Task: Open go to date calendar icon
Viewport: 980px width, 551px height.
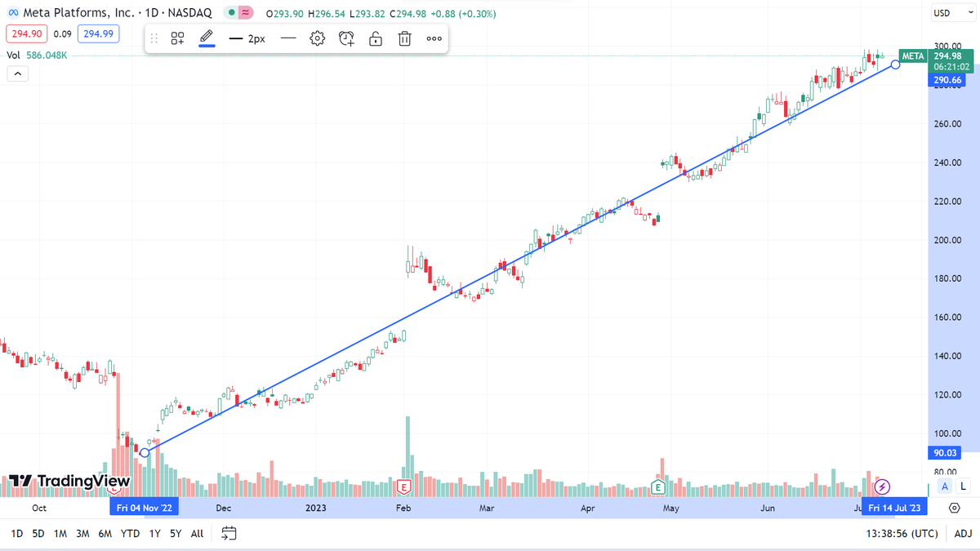Action: pyautogui.click(x=229, y=533)
